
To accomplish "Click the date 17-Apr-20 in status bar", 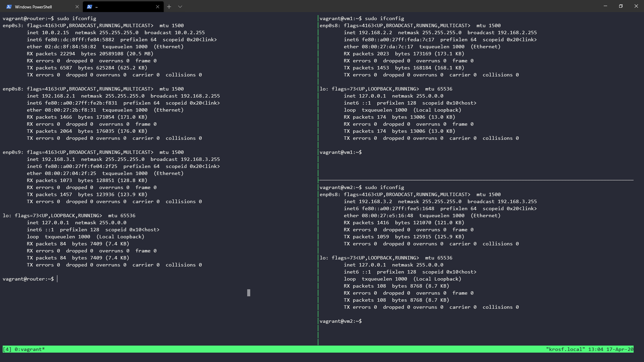I will [620, 349].
